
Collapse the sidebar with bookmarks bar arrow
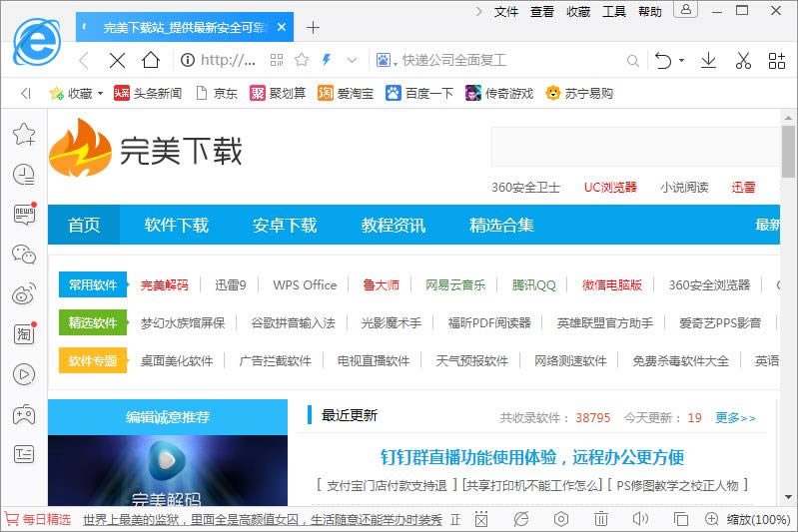(x=25, y=94)
